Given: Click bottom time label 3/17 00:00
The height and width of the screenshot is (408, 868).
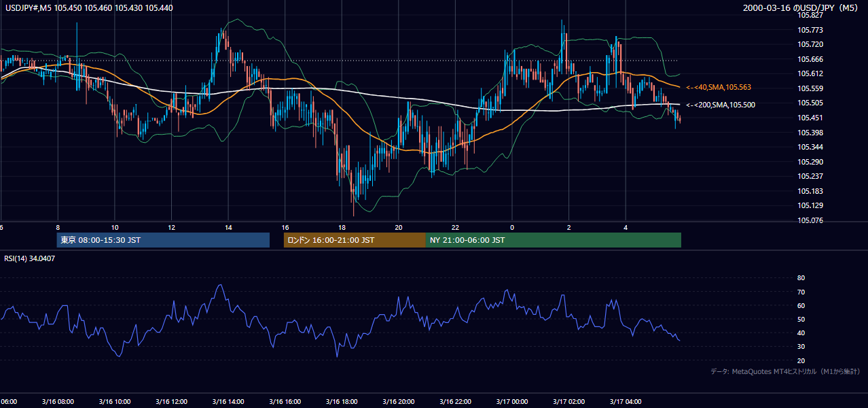Looking at the screenshot, I should coord(512,401).
